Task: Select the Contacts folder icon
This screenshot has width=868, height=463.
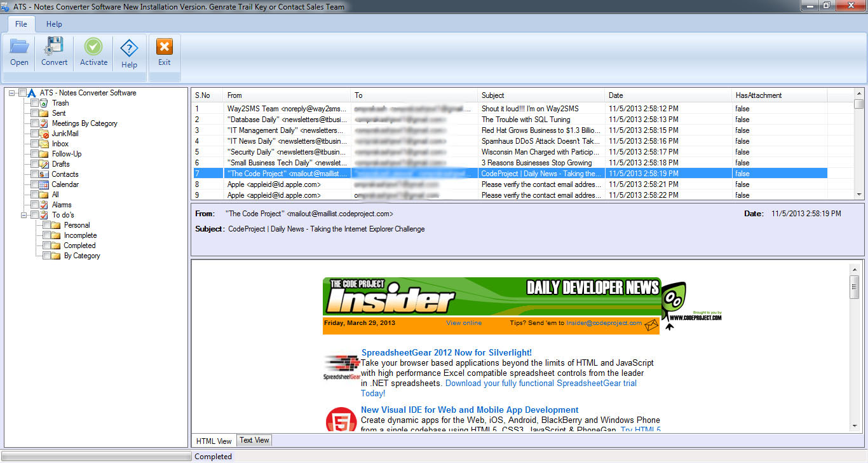Action: click(43, 174)
